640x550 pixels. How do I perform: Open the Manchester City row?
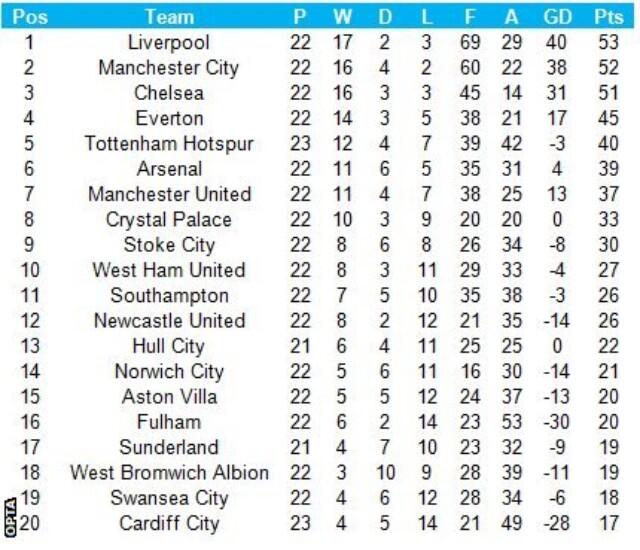pyautogui.click(x=169, y=68)
